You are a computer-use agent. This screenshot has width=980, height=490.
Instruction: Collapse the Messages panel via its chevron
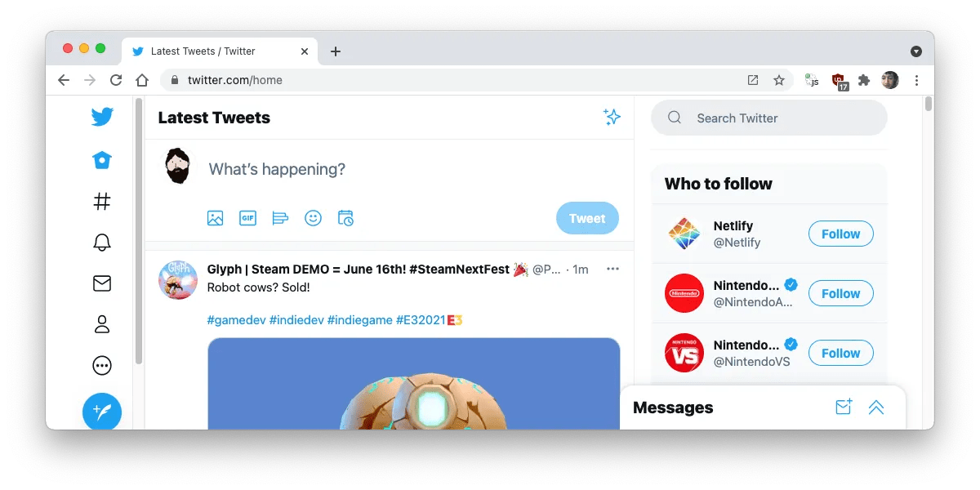pos(876,407)
